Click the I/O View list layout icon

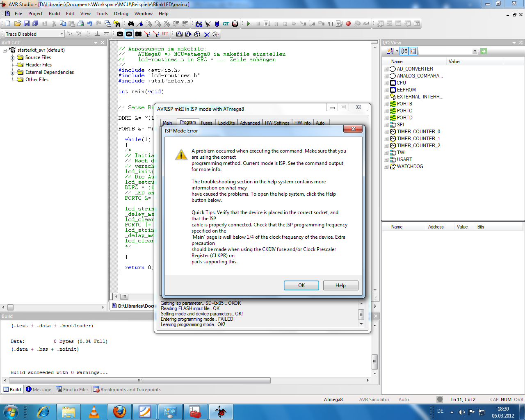[x=413, y=51]
